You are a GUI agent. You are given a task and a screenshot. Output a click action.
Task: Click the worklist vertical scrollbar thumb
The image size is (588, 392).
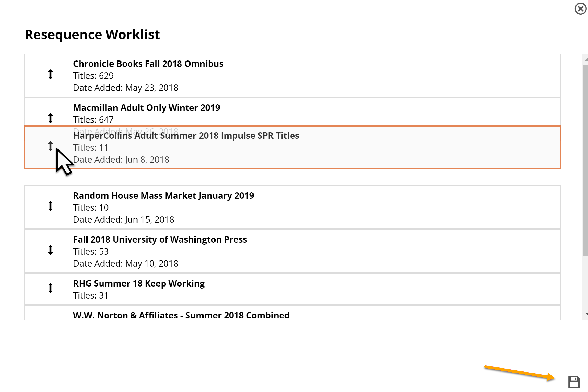585,160
